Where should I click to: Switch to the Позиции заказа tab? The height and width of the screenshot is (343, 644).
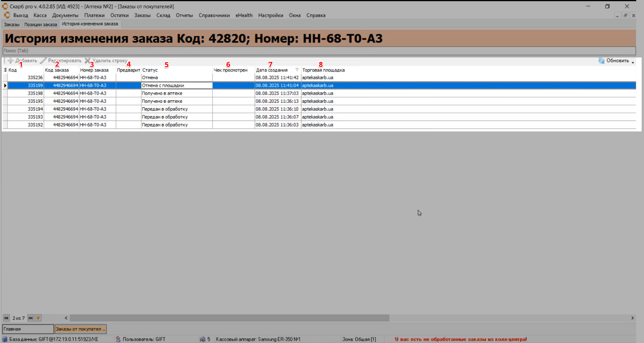(x=41, y=24)
